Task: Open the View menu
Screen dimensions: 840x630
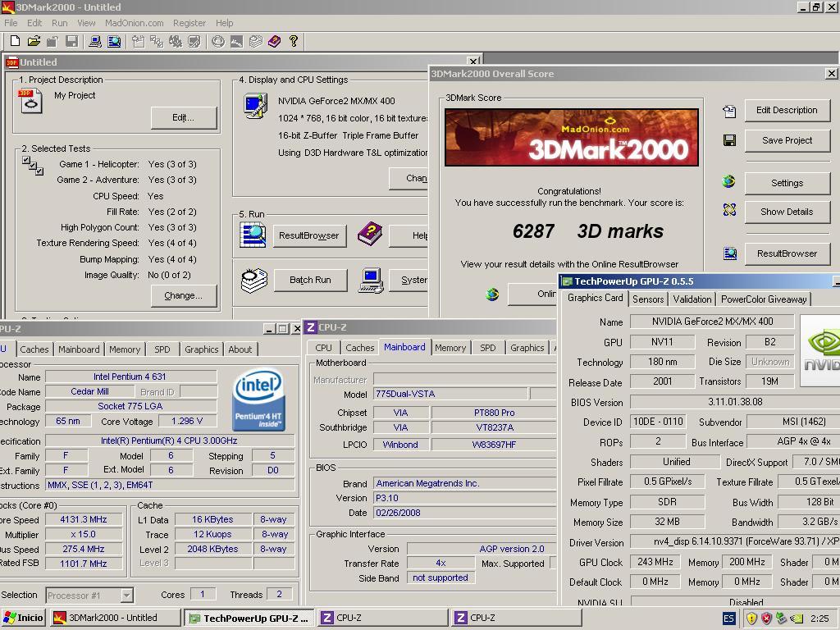Action: [x=86, y=23]
